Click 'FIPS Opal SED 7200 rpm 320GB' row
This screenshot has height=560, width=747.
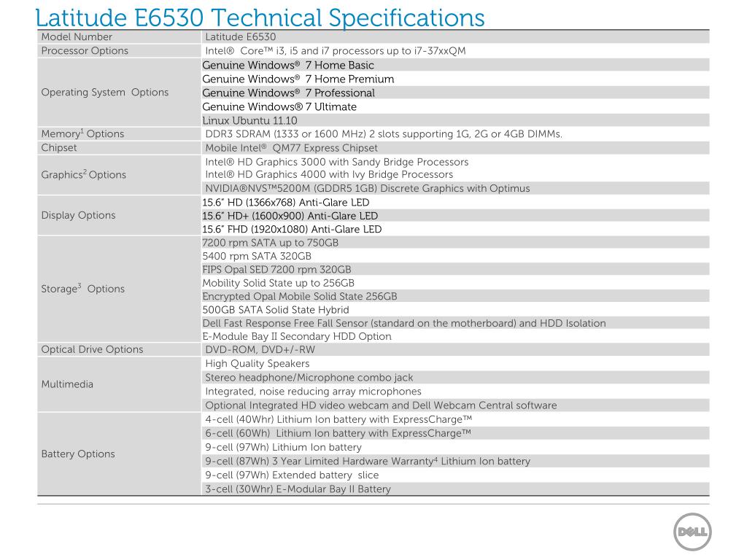pos(455,269)
